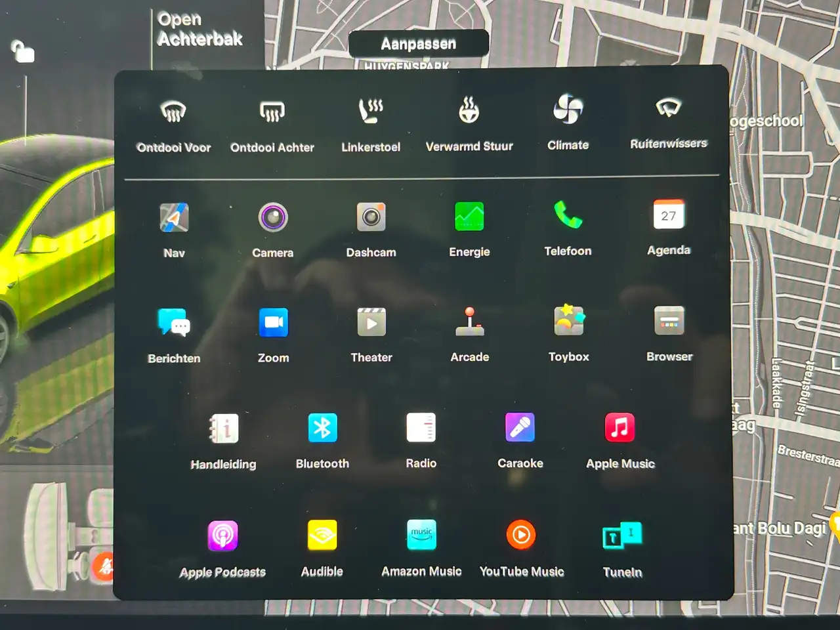Open the Toybox app

568,322
